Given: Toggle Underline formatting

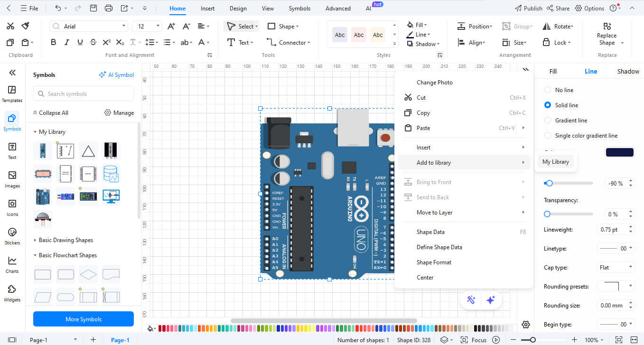Looking at the screenshot, I should point(80,42).
